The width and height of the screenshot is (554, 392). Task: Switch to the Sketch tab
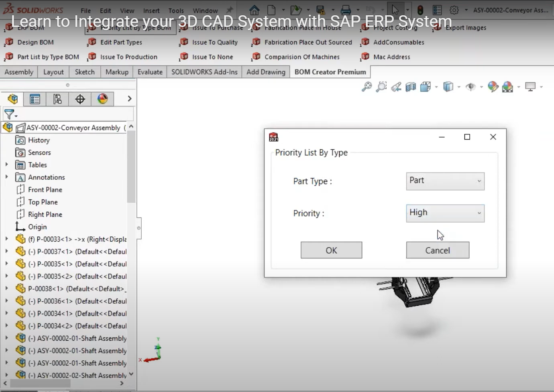point(85,72)
